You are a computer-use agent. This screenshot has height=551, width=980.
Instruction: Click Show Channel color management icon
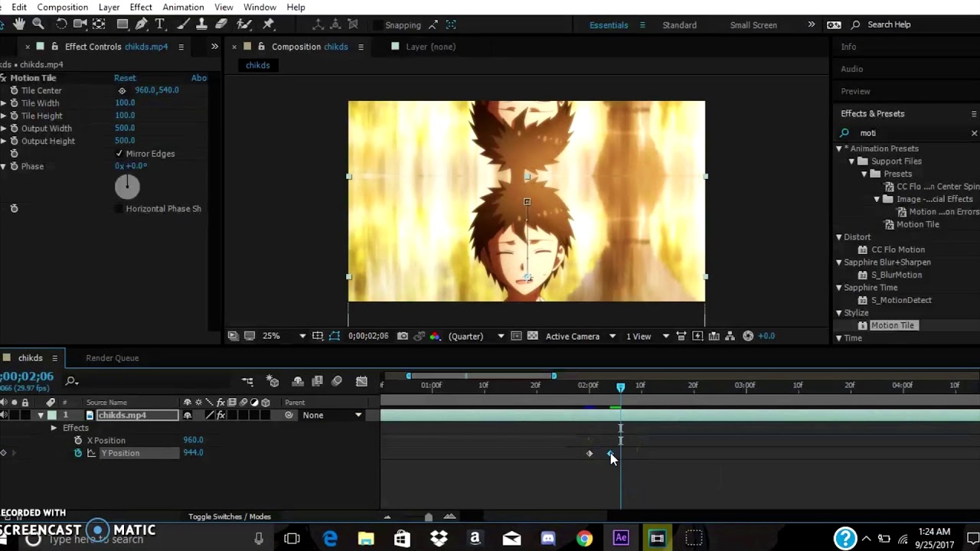[x=435, y=336]
